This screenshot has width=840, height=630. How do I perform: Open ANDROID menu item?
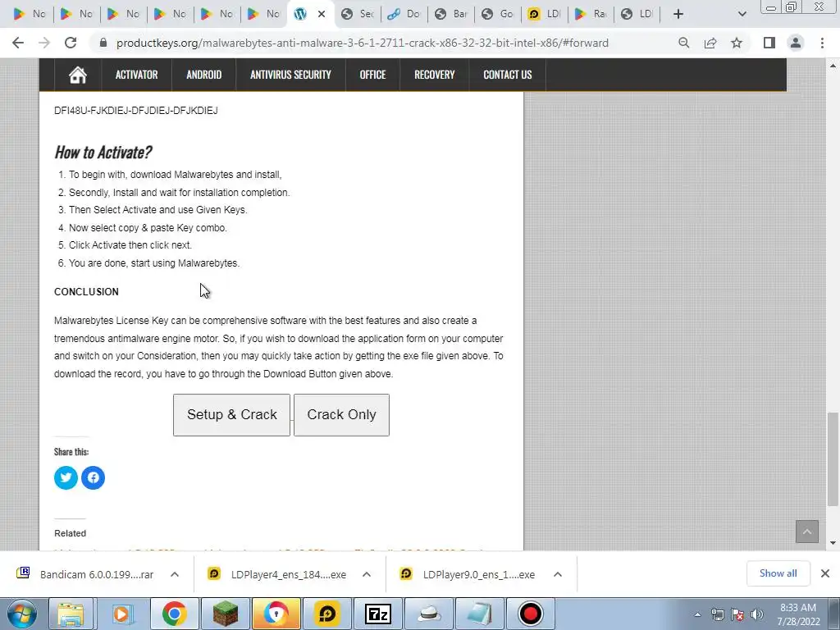click(204, 75)
